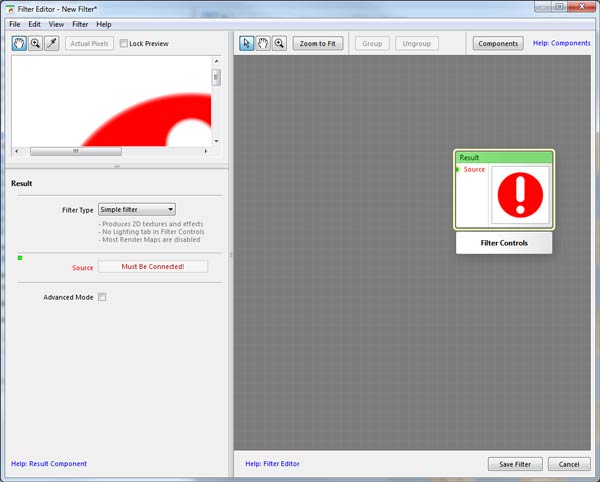Click the Actual Pixels button
Image resolution: width=600 pixels, height=482 pixels.
click(x=90, y=44)
